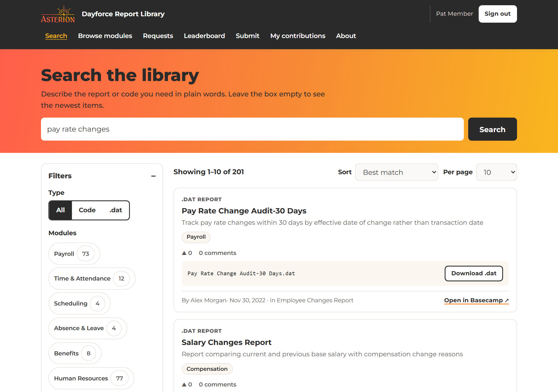Toggle the Scheduling module filter

(79, 303)
